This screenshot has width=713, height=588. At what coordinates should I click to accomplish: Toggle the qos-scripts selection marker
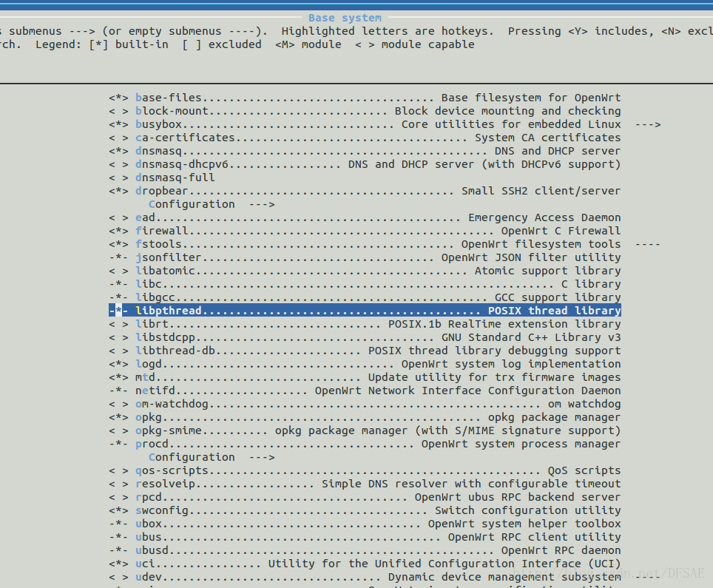pos(118,470)
